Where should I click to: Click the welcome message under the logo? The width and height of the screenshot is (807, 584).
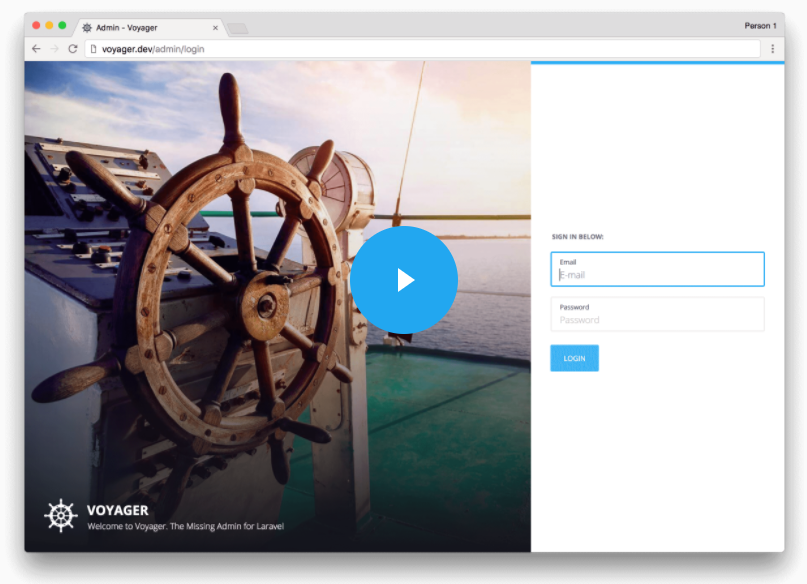point(185,527)
